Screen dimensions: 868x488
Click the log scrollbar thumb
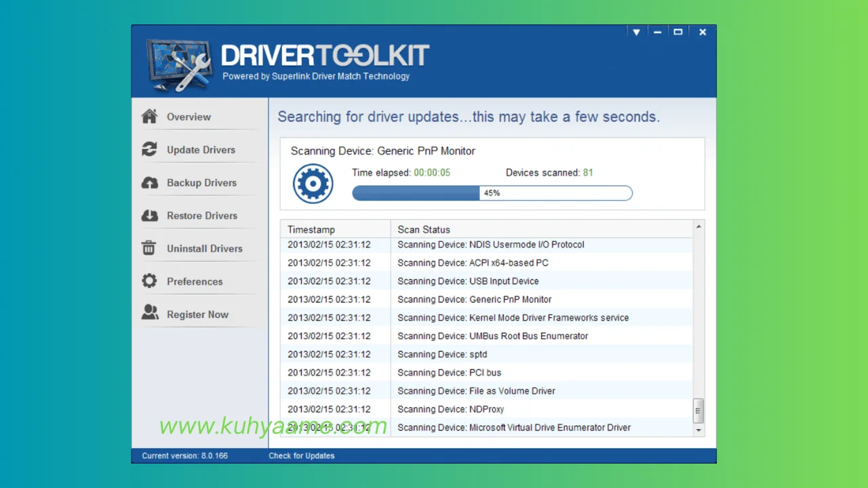click(698, 411)
